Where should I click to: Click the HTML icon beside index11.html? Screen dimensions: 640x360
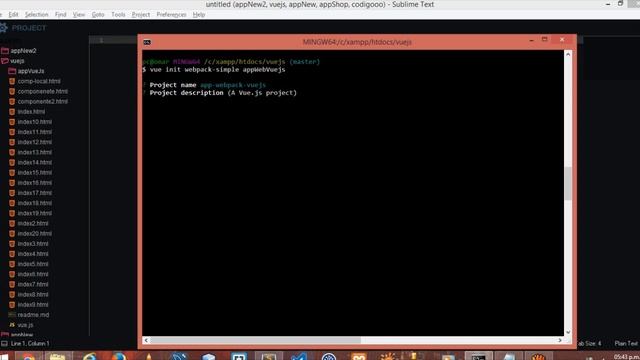click(x=12, y=132)
